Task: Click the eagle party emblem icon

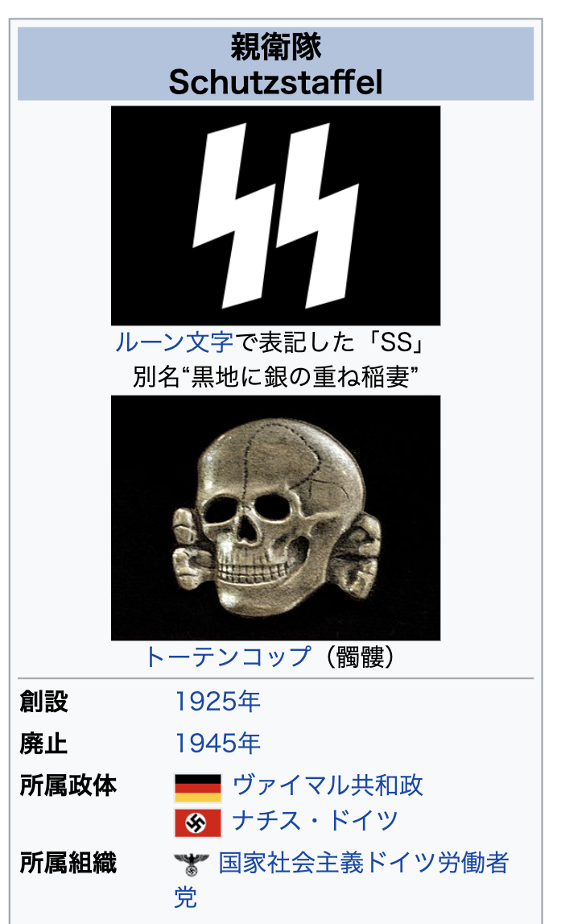Action: 192,864
